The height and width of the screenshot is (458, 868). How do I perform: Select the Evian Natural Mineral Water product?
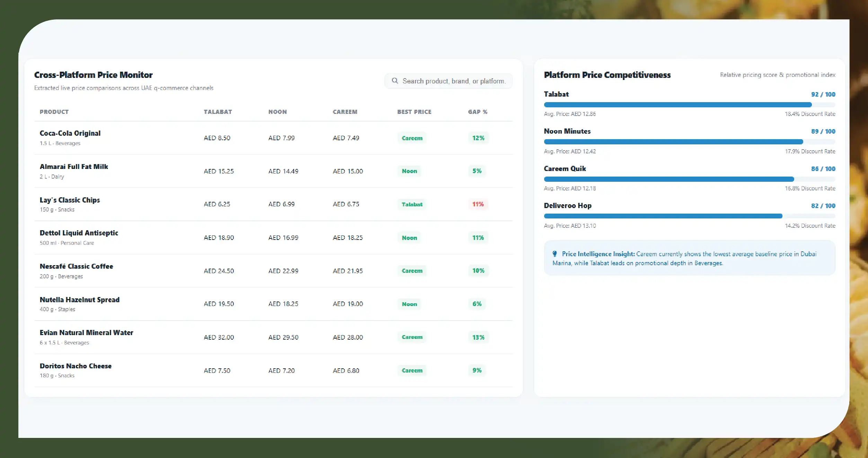[x=86, y=333]
